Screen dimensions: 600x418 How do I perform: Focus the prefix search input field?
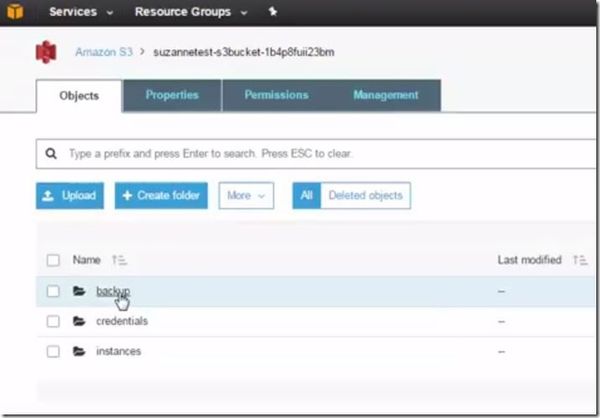(318, 154)
